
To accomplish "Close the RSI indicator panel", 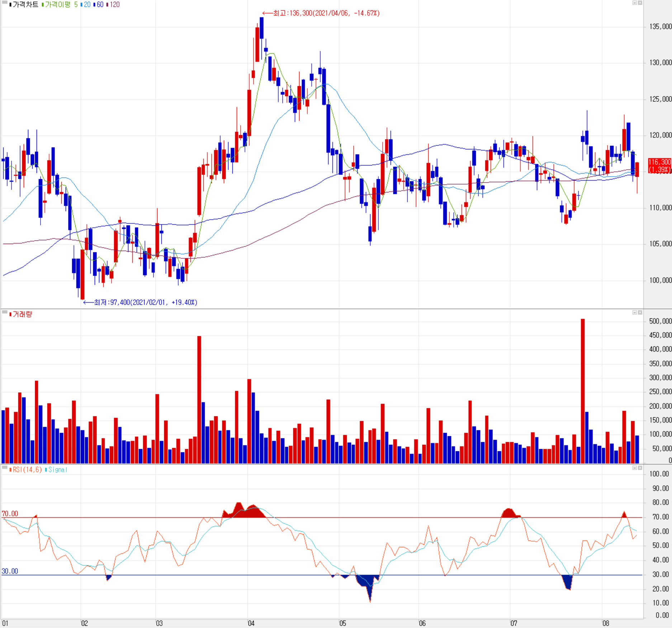I will coord(640,468).
